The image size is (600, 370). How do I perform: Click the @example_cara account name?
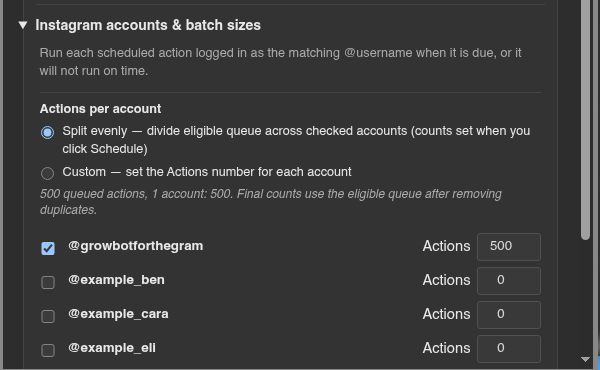pos(118,314)
